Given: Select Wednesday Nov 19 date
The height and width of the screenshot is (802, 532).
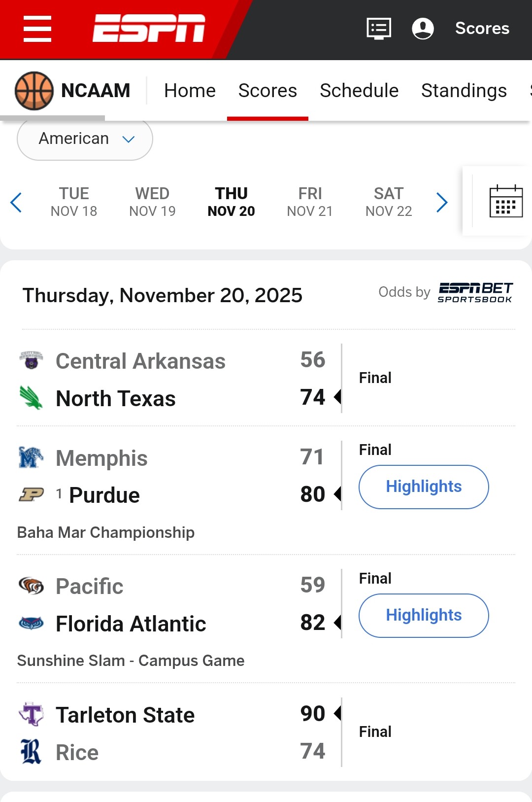Looking at the screenshot, I should pos(152,202).
